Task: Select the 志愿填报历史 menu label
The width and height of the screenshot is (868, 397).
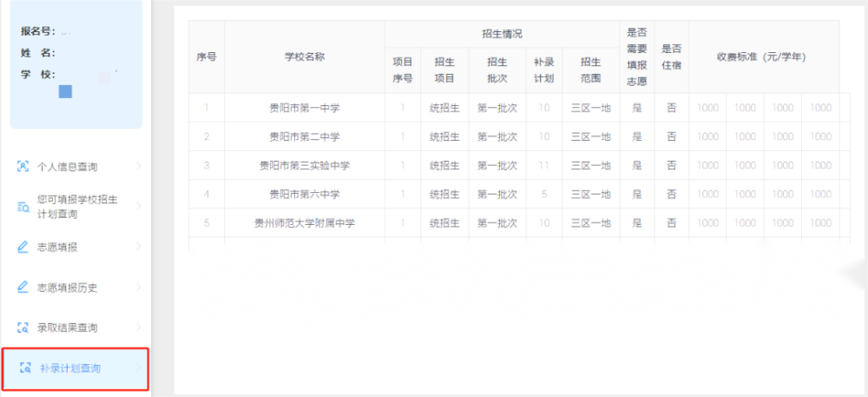Action: click(66, 288)
